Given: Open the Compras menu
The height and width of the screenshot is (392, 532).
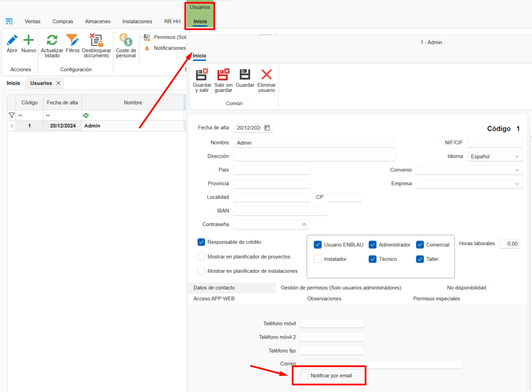Looking at the screenshot, I should click(x=63, y=21).
